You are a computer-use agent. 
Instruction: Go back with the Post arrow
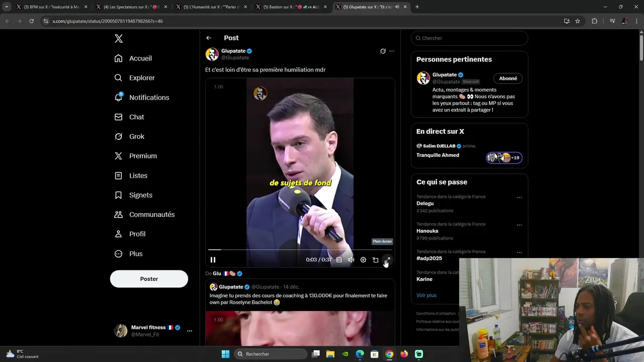tap(208, 38)
